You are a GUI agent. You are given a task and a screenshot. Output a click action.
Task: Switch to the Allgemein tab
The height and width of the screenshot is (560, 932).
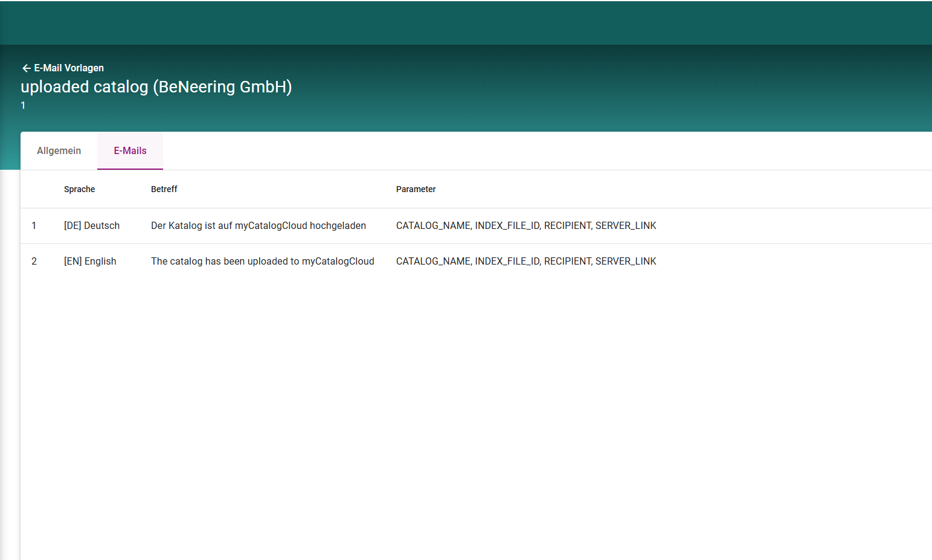coord(59,151)
